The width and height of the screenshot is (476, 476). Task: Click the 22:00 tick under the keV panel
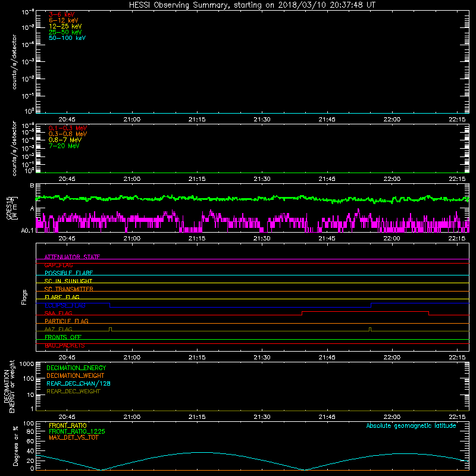[x=392, y=120]
